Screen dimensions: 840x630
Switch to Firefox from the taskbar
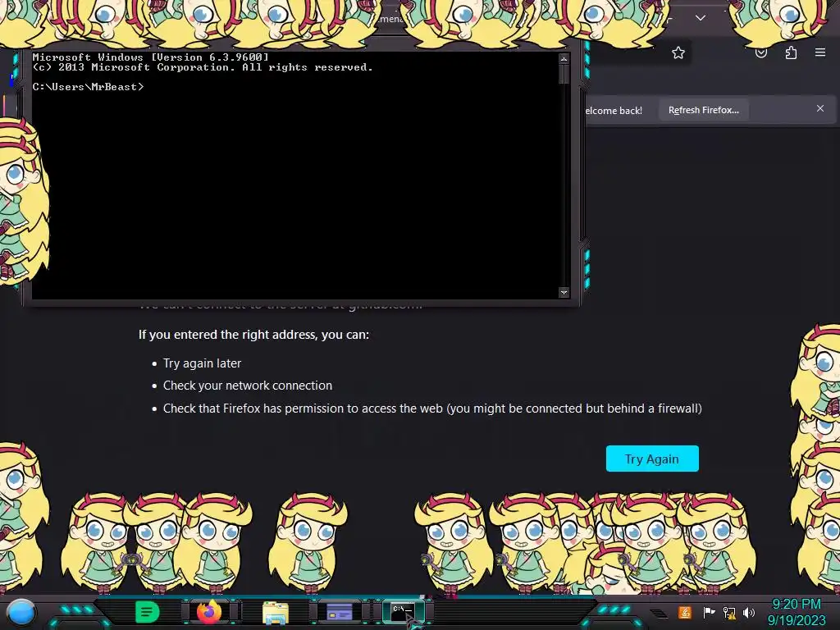pyautogui.click(x=209, y=612)
